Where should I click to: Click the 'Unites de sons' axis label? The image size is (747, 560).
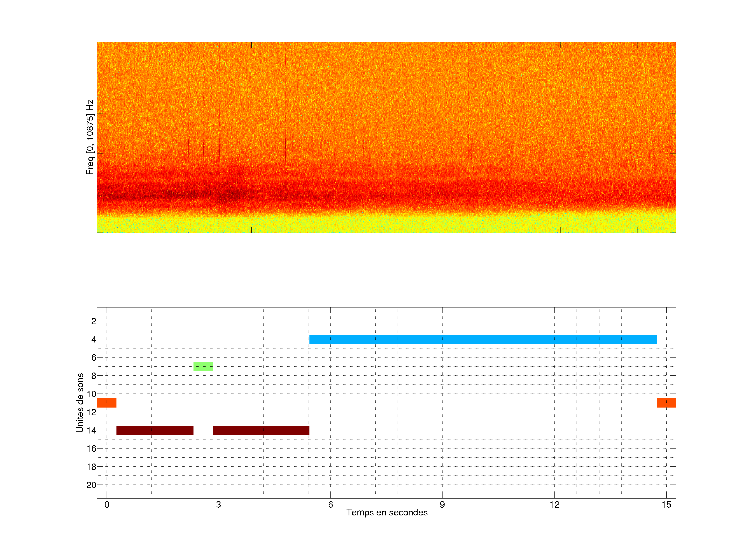click(x=80, y=403)
